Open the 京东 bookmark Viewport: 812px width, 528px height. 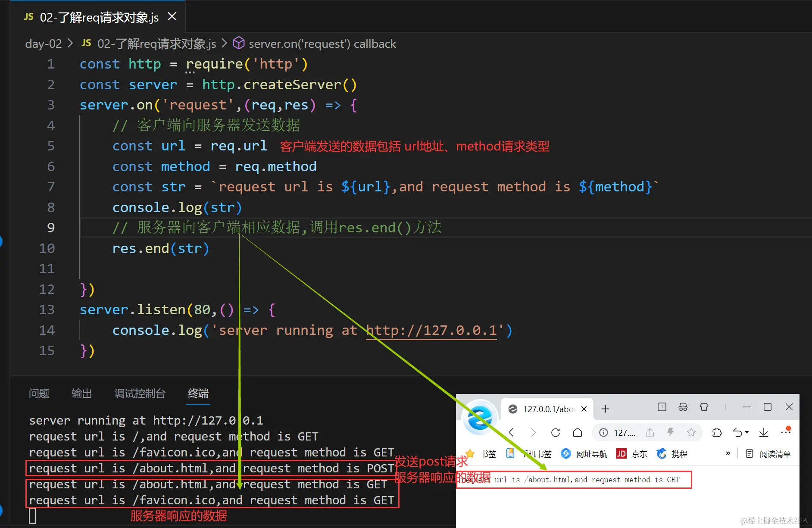click(632, 454)
